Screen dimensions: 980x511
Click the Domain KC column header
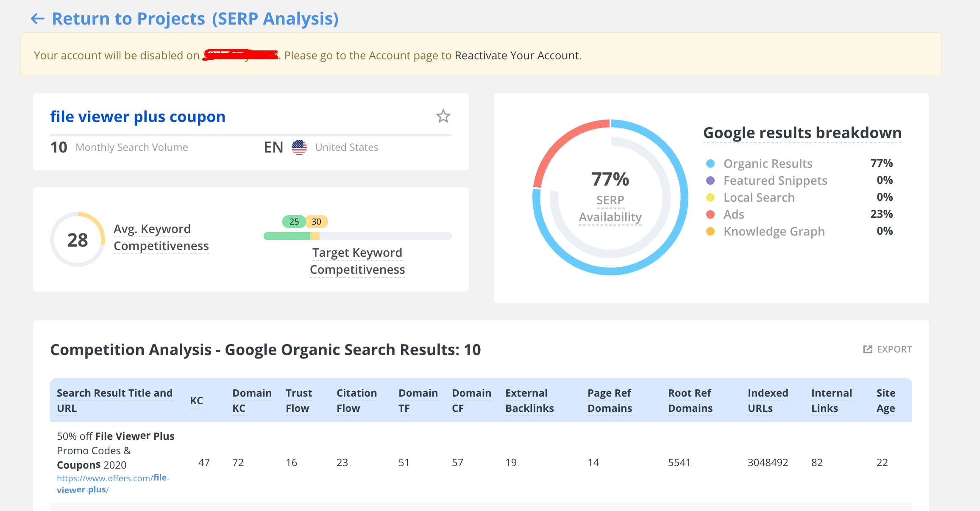(x=252, y=400)
